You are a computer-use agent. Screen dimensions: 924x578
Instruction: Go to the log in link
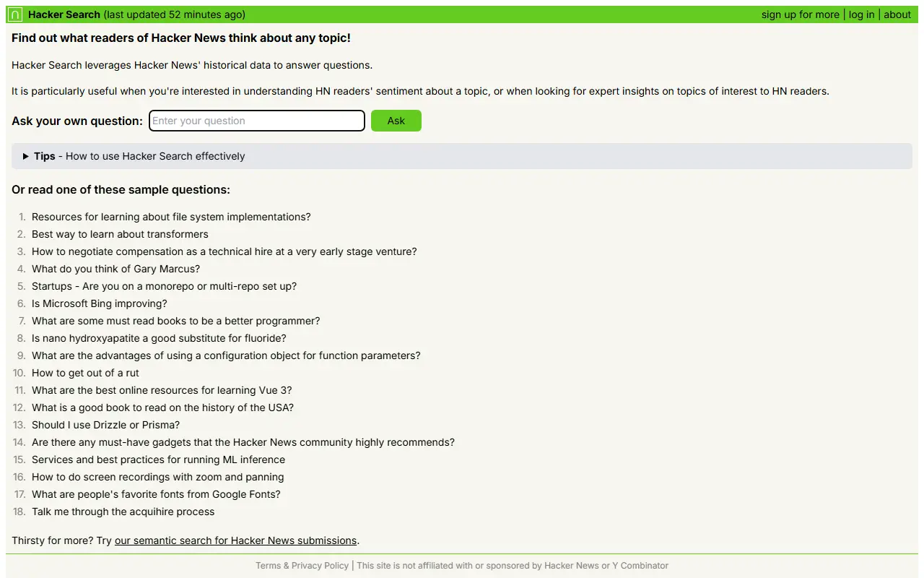click(861, 14)
